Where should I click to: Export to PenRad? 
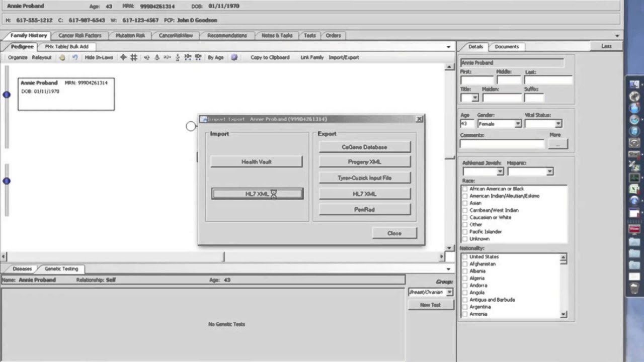365,210
